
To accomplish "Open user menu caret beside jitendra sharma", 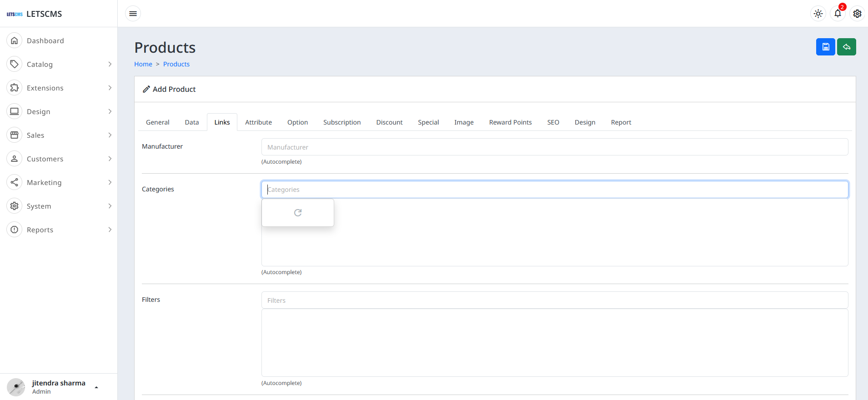I will tap(96, 387).
